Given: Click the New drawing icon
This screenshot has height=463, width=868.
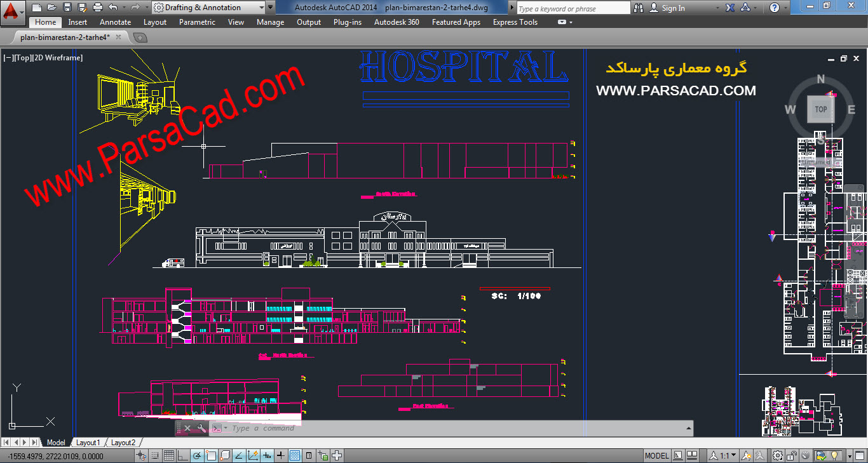Looking at the screenshot, I should coord(37,8).
